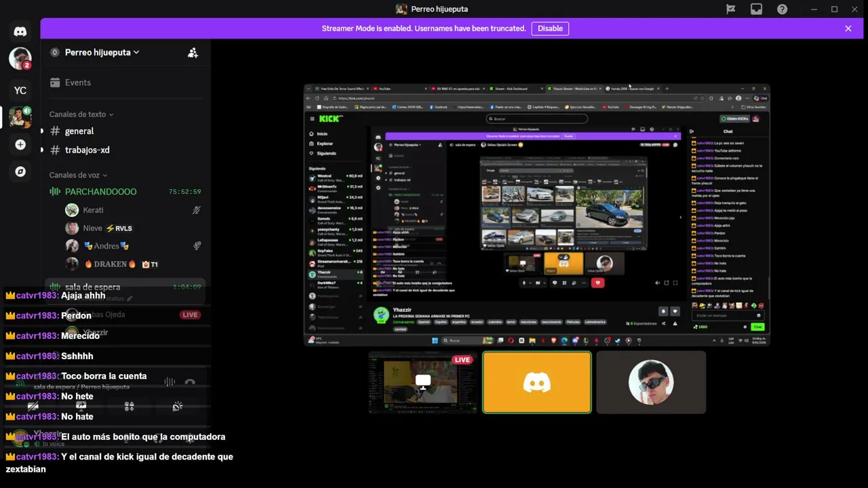The image size is (868, 488).
Task: Click the heart follow icon in shared stream
Action: coord(675,311)
